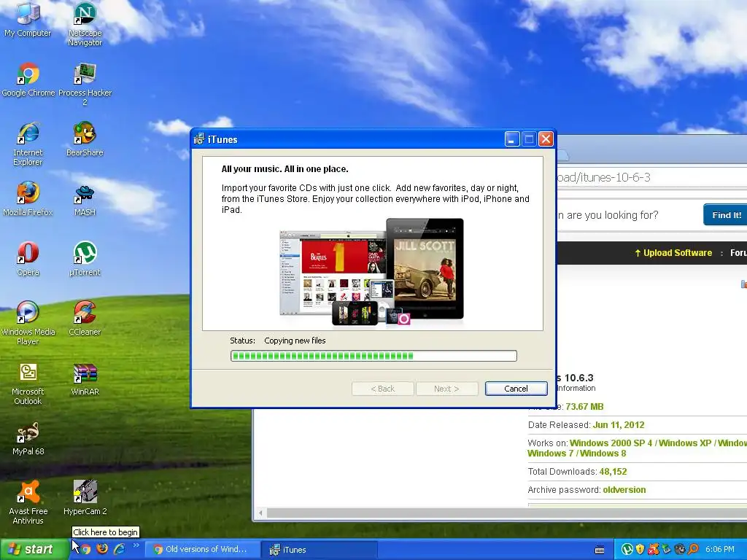Select the Opera desktop shortcut

coord(28,259)
